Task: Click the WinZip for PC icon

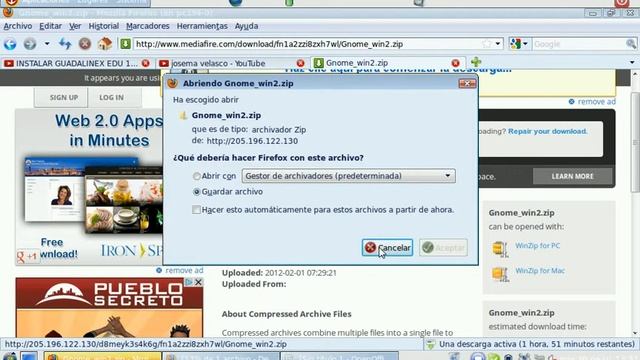Action: click(x=500, y=249)
